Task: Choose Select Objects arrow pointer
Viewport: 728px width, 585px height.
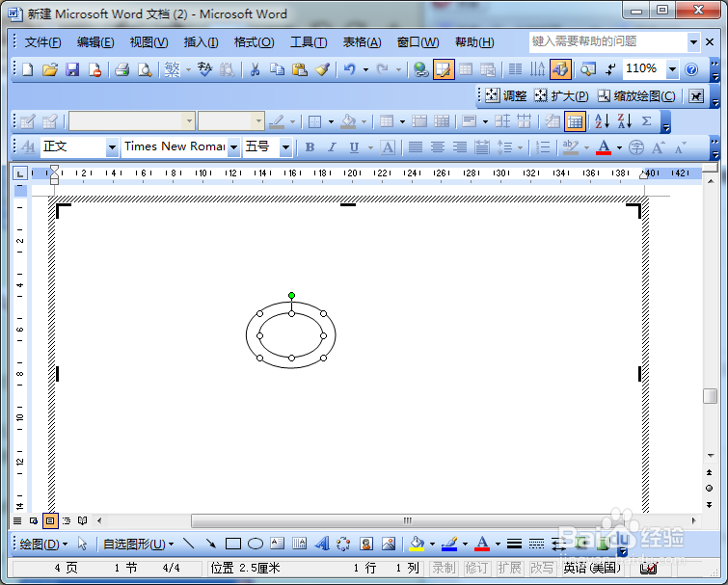Action: coord(83,544)
